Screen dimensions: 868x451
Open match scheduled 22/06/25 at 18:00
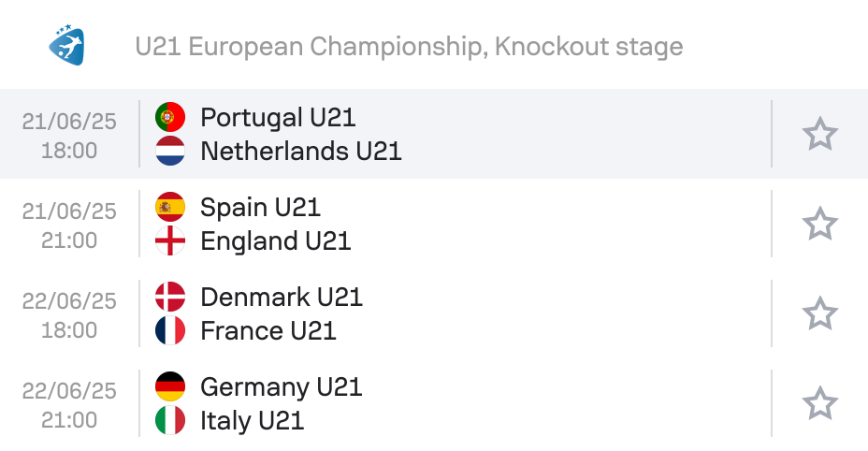(x=434, y=313)
